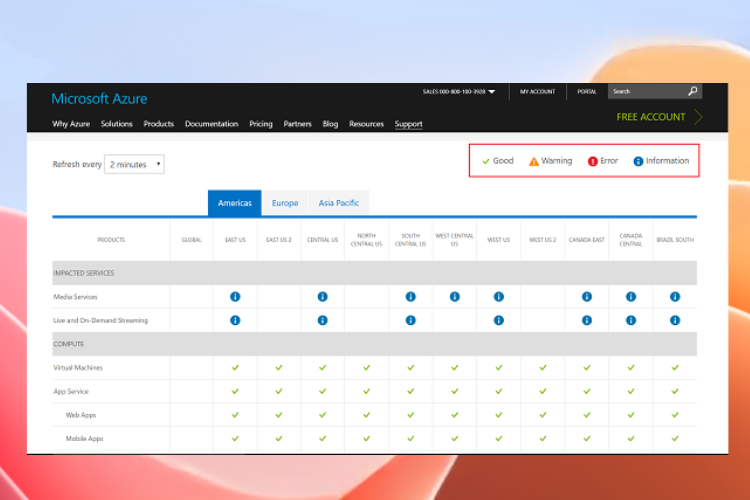This screenshot has height=500, width=750.
Task: Expand the Sales phone number dropdown arrow
Action: pos(492,91)
